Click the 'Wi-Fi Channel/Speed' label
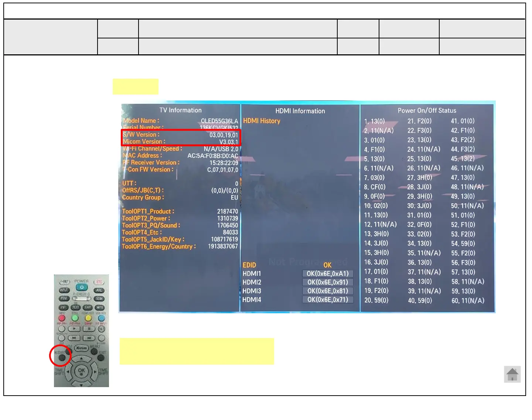 (153, 148)
